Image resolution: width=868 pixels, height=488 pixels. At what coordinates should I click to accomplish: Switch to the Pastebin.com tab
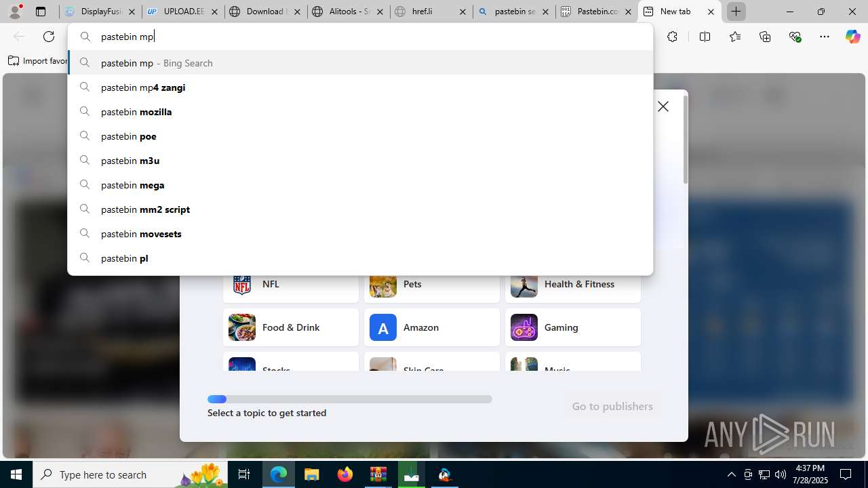(597, 12)
